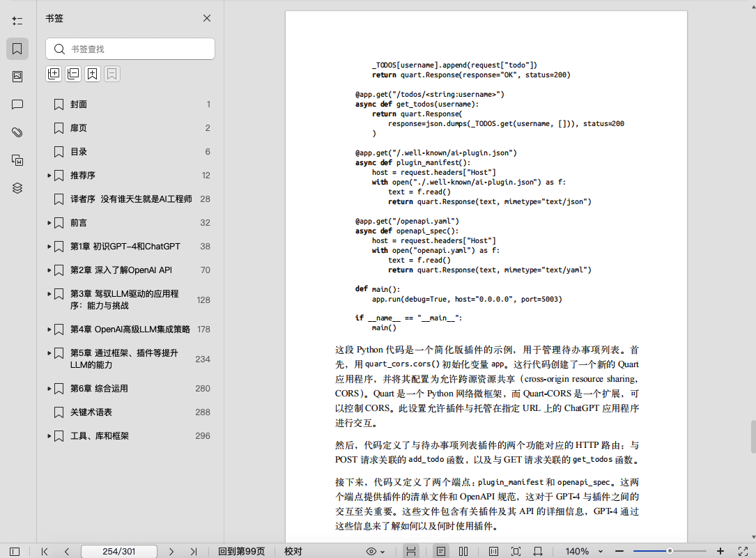Screen dimensions: 756x558
Task: Expand the 第1章 初识GPT-4和ChatGPT bookmark
Action: tap(49, 246)
